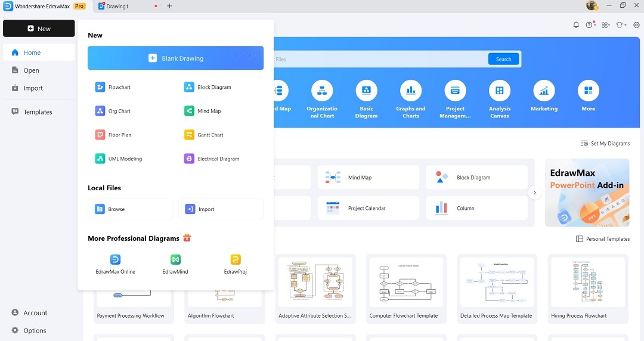
Task: Open Project Calendar card
Action: [369, 208]
